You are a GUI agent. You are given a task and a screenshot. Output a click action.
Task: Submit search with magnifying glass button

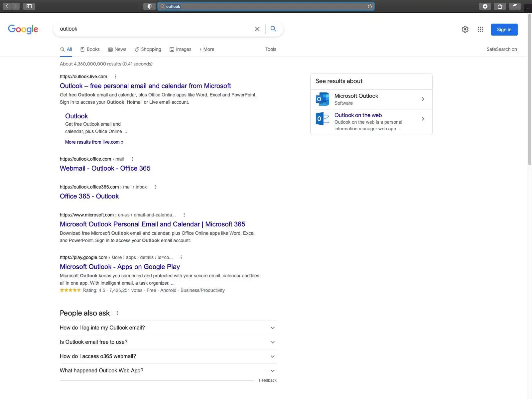273,29
